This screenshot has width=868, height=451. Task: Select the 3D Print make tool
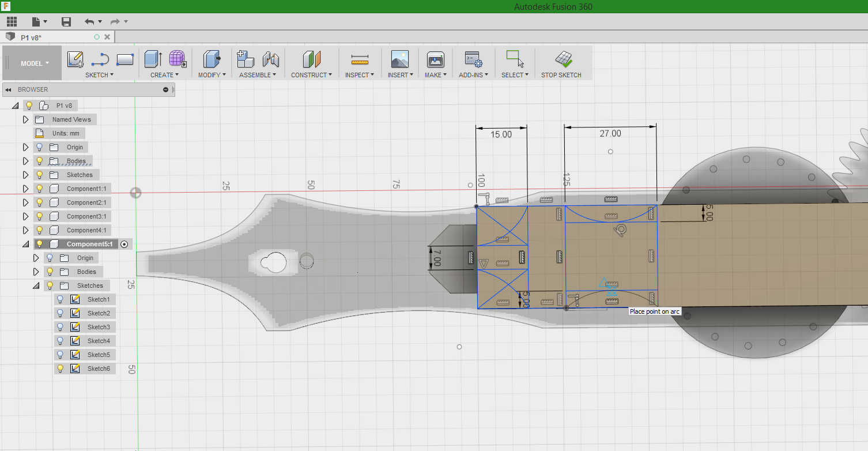click(435, 59)
